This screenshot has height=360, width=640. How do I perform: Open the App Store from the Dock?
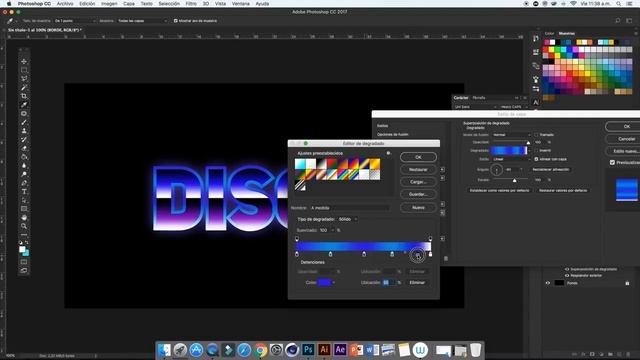(196, 350)
